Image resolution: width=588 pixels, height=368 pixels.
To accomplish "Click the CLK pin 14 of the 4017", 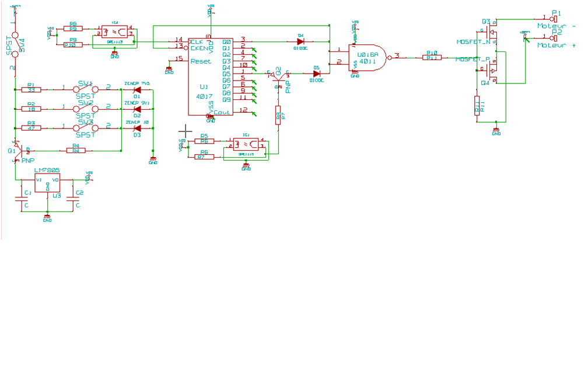I will [178, 41].
